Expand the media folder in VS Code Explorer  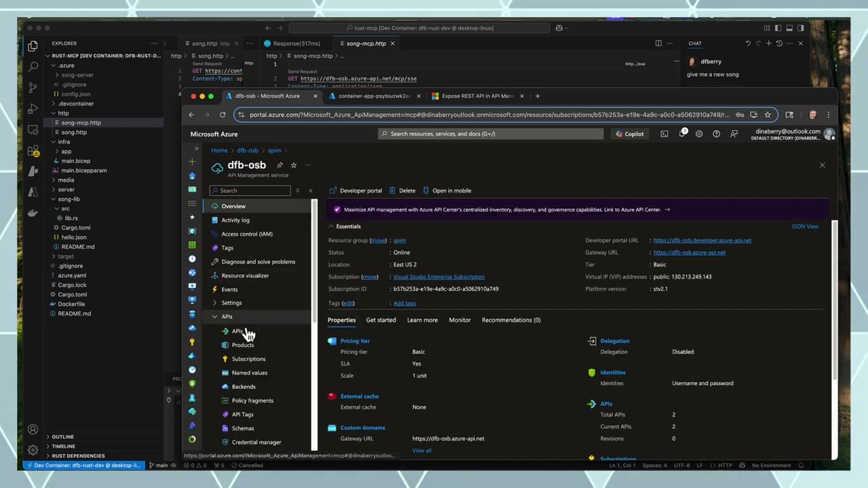(x=54, y=180)
